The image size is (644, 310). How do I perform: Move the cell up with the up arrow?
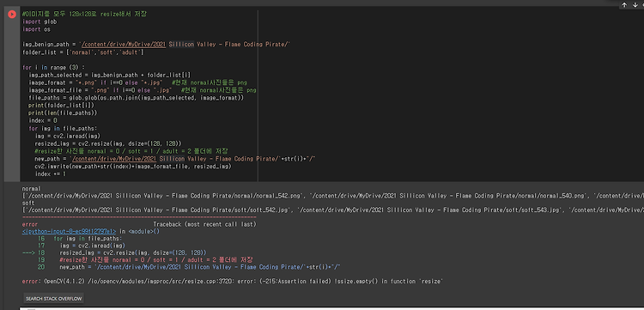pos(624,5)
